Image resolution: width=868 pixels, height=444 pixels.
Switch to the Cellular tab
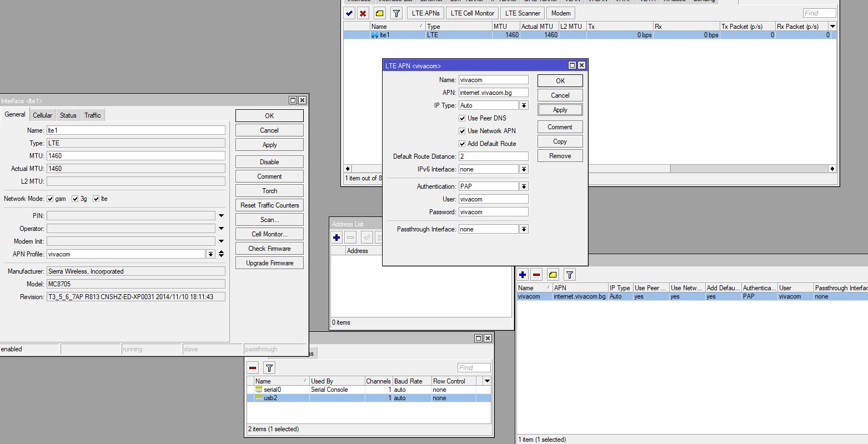click(x=42, y=115)
